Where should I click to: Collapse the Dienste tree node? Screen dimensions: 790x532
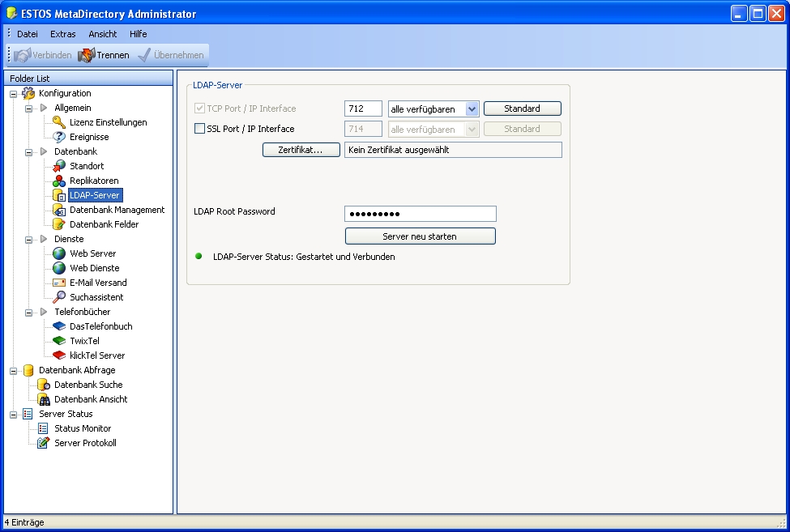[28, 240]
